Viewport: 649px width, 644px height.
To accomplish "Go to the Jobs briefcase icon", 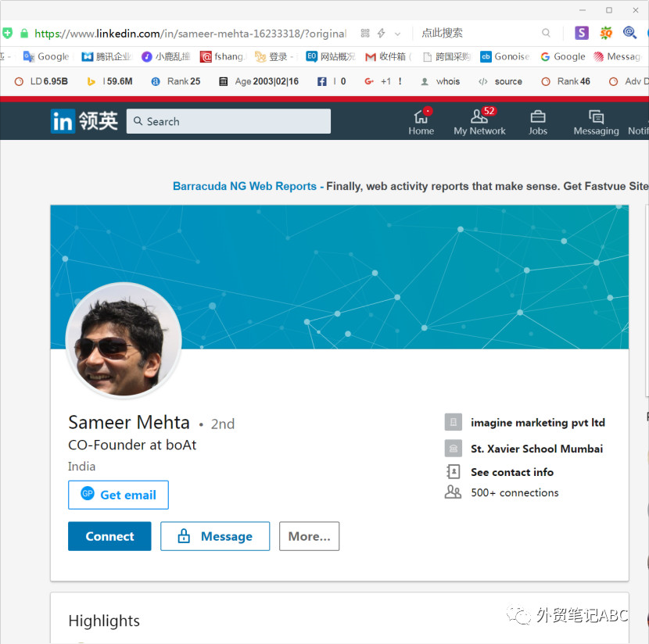I will (538, 122).
